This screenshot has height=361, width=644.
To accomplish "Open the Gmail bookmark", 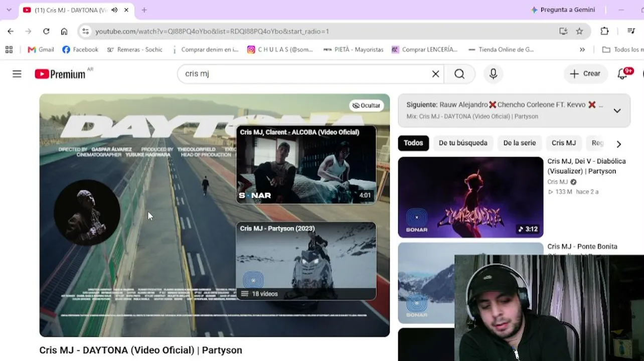I will [x=41, y=50].
